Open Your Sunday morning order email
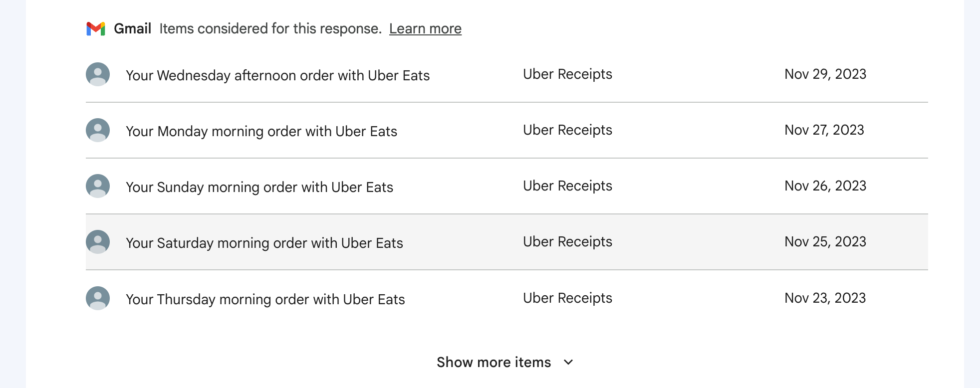 click(259, 187)
